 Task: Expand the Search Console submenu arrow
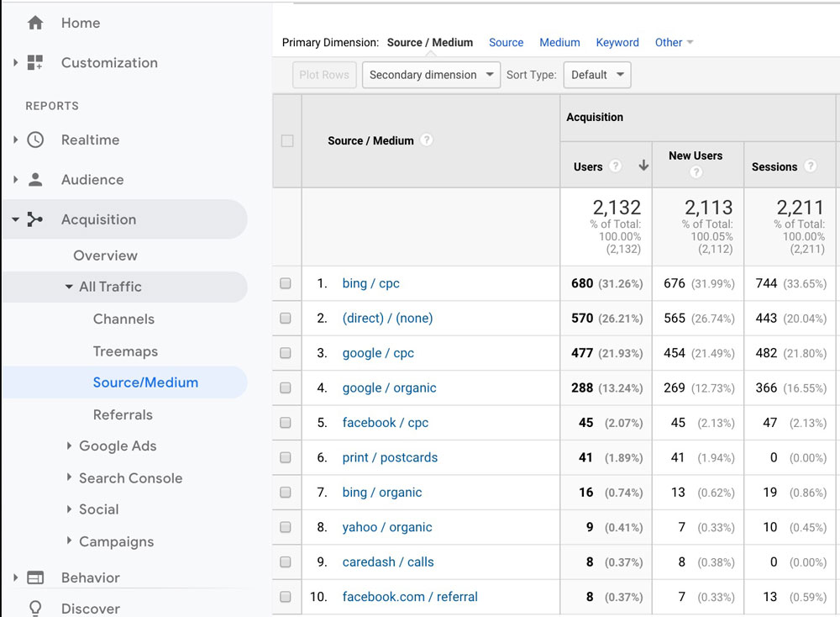pyautogui.click(x=69, y=477)
